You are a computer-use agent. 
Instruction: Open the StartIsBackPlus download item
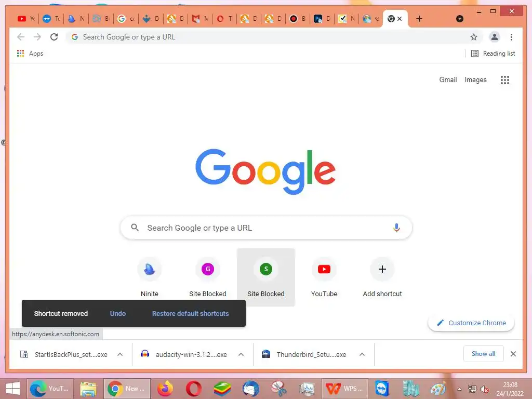coord(64,354)
